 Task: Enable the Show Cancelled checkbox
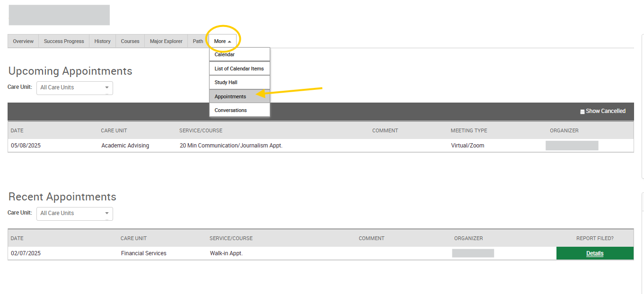tap(582, 112)
